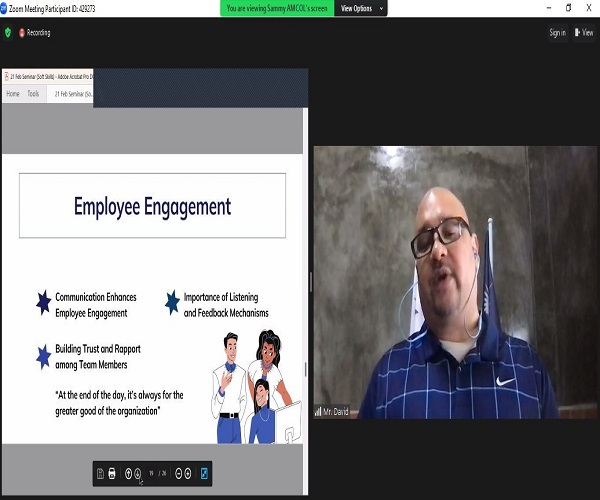Restore down the Zoom window
Viewport: 600px width, 500px height.
coord(569,8)
